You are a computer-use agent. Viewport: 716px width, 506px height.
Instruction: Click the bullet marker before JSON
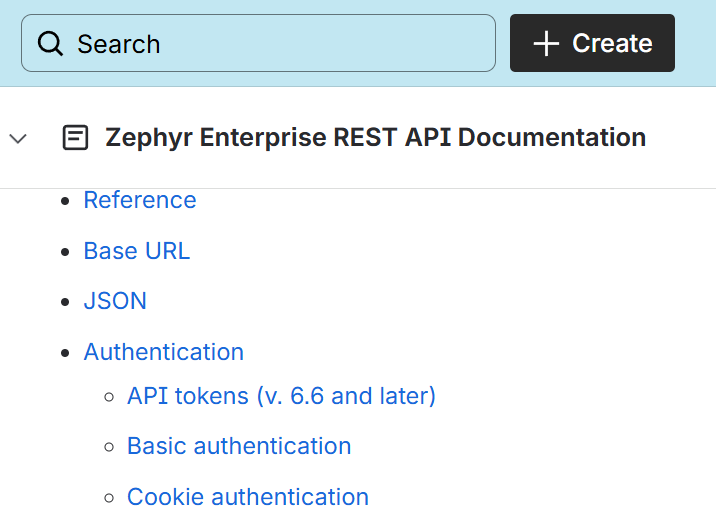tap(65, 302)
